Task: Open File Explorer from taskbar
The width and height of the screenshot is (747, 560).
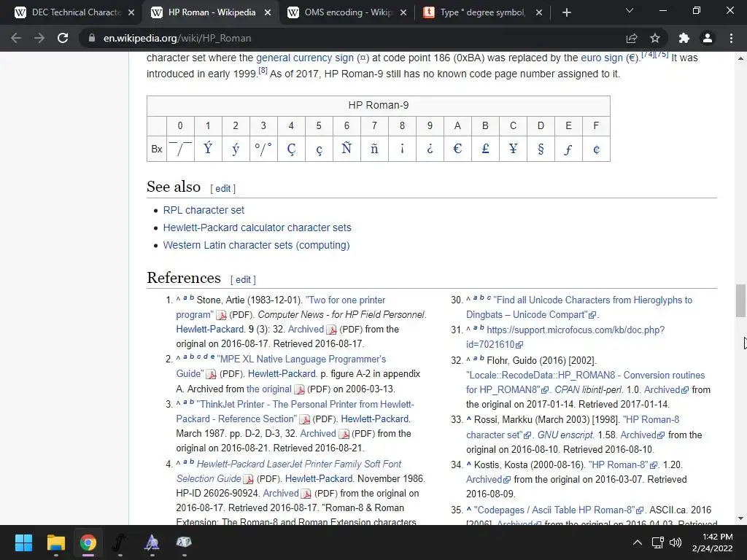Action: [55, 542]
